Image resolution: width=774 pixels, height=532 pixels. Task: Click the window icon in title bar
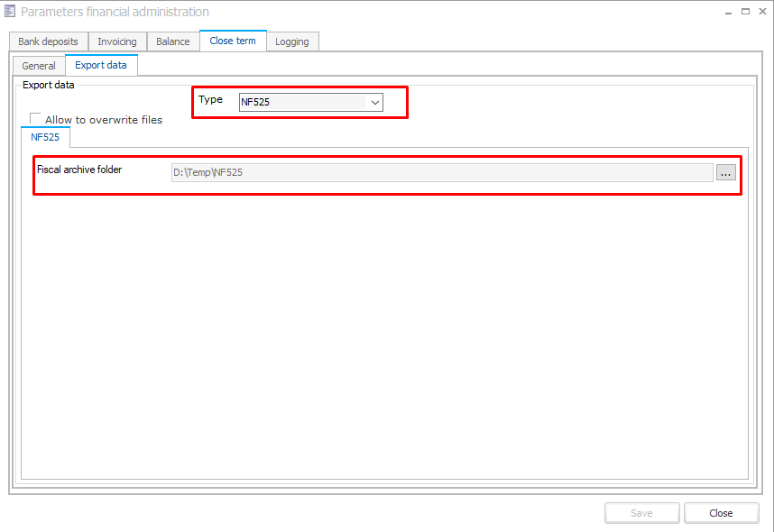tap(10, 12)
